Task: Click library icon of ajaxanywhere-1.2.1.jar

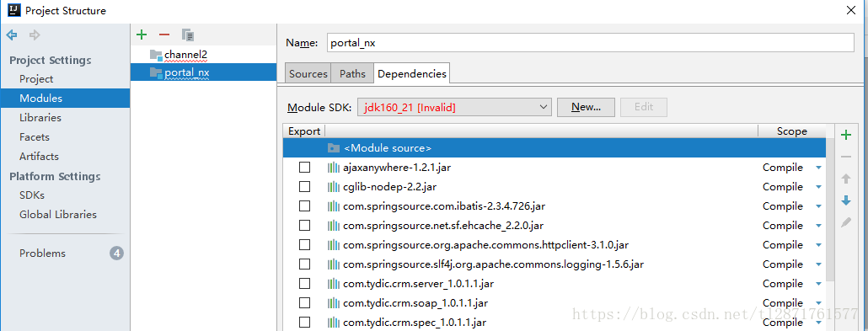Action: (x=333, y=167)
